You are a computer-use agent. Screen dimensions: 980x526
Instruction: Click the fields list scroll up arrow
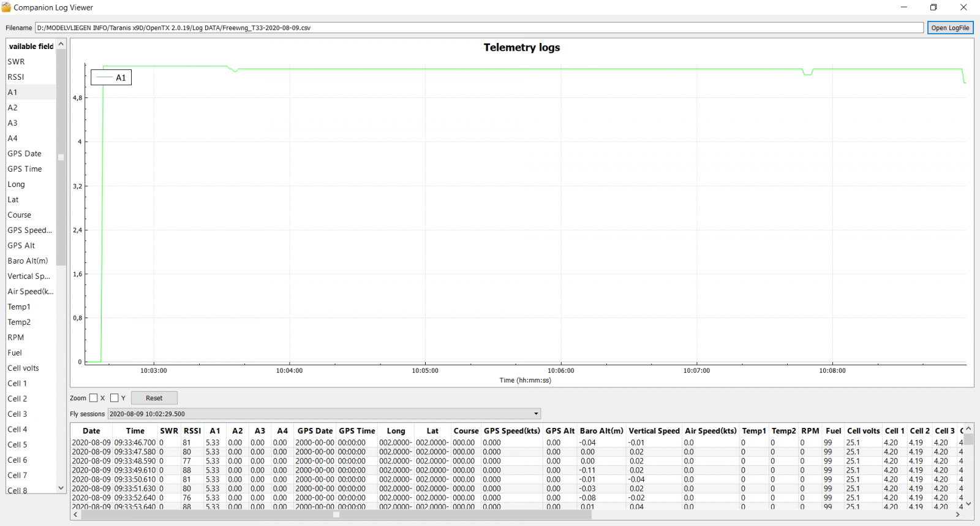(x=61, y=44)
